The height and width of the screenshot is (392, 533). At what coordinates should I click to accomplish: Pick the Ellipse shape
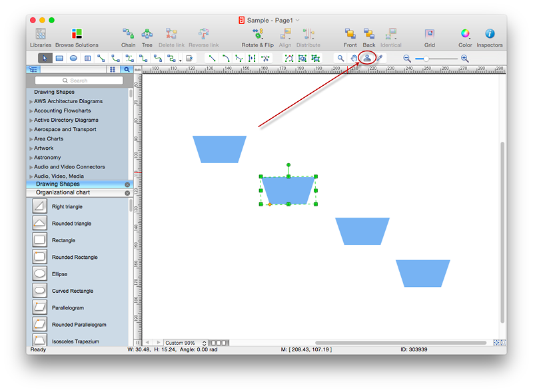pos(40,274)
